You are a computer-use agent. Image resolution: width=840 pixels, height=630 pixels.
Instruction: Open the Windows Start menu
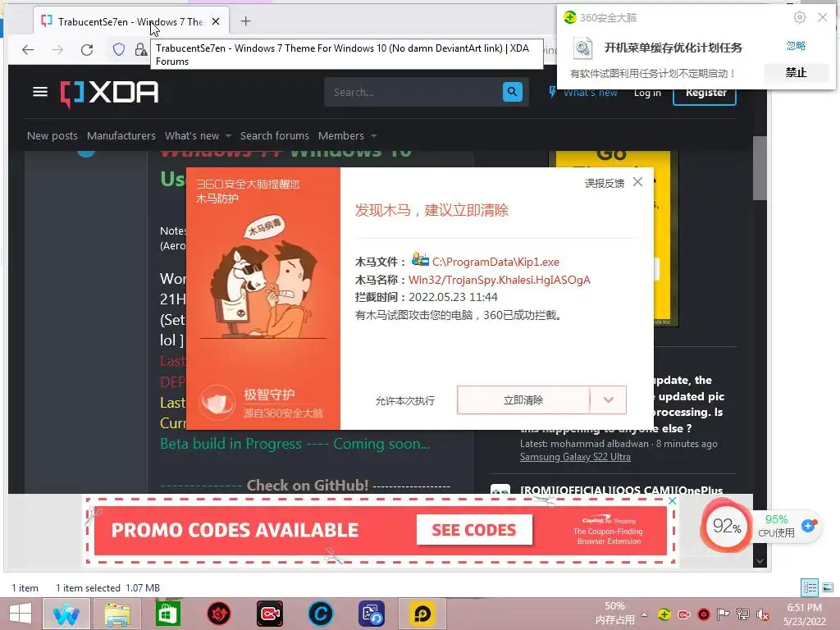coord(21,614)
